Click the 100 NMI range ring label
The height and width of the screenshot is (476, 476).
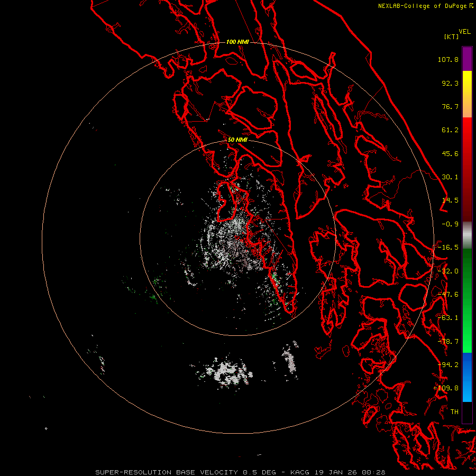click(x=237, y=42)
